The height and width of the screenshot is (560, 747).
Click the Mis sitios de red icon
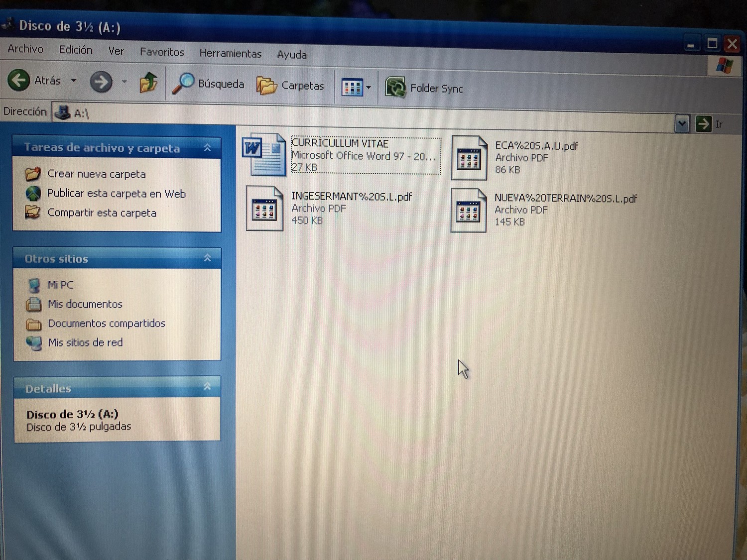tap(34, 343)
